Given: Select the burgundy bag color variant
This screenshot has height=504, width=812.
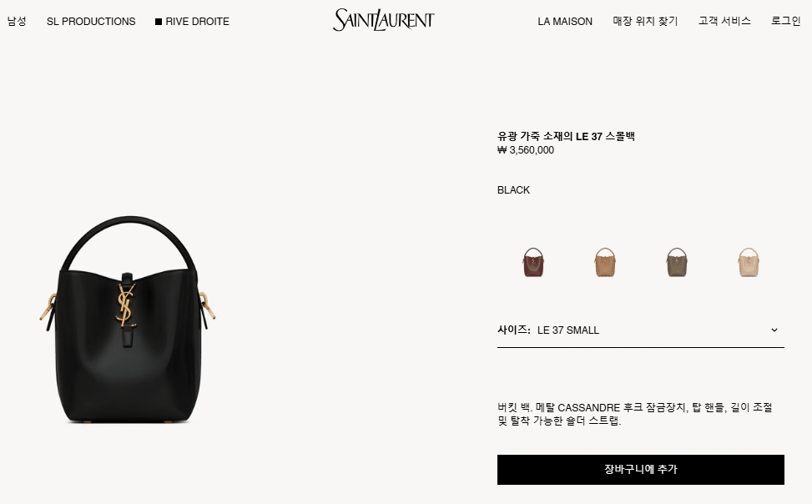Looking at the screenshot, I should click(x=533, y=262).
